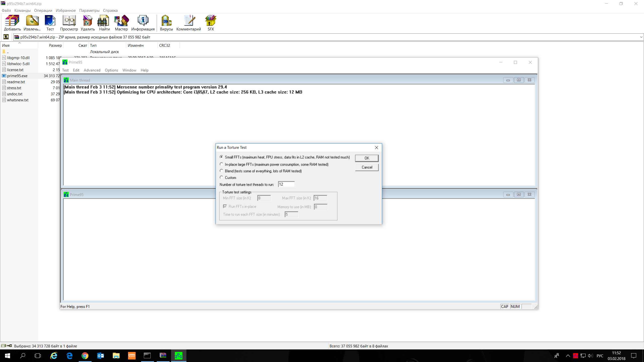Screen dimensions: 644x362
Task: Select the Blend torture test option
Action: pyautogui.click(x=221, y=171)
